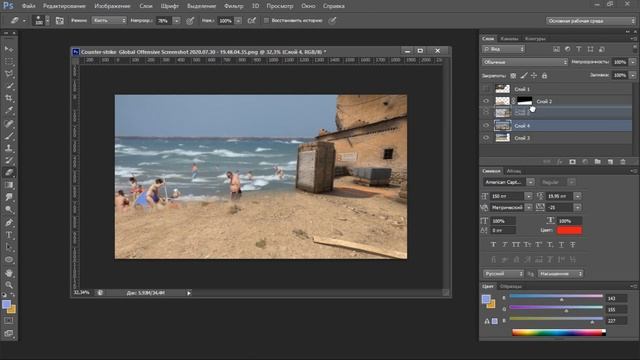The height and width of the screenshot is (360, 640).
Task: Open the Фильтр menu
Action: pyautogui.click(x=233, y=6)
